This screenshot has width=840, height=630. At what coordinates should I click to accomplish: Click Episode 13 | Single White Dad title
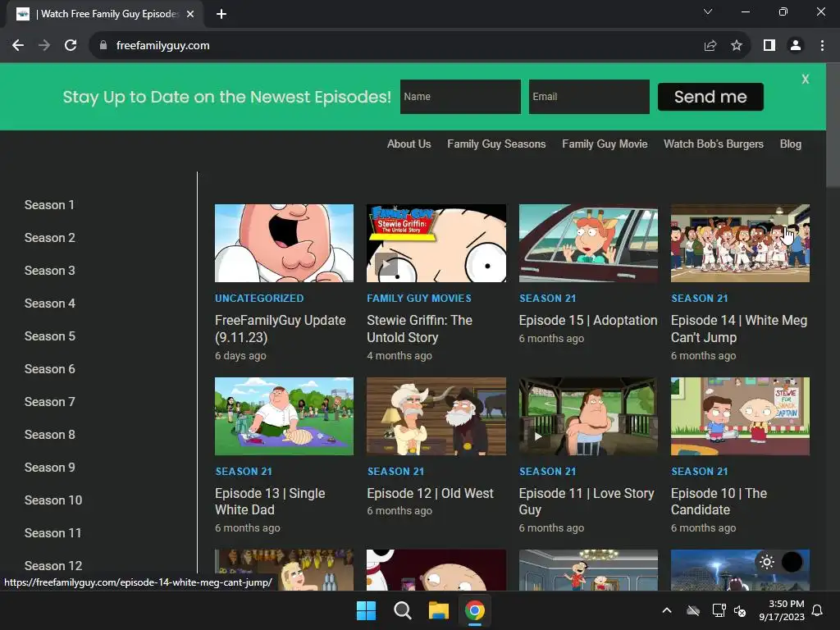[270, 501]
